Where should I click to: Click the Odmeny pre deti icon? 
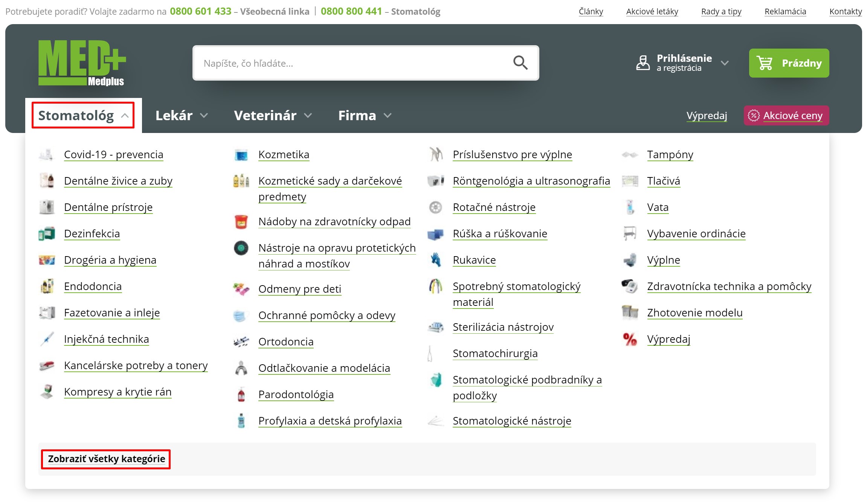tap(241, 289)
